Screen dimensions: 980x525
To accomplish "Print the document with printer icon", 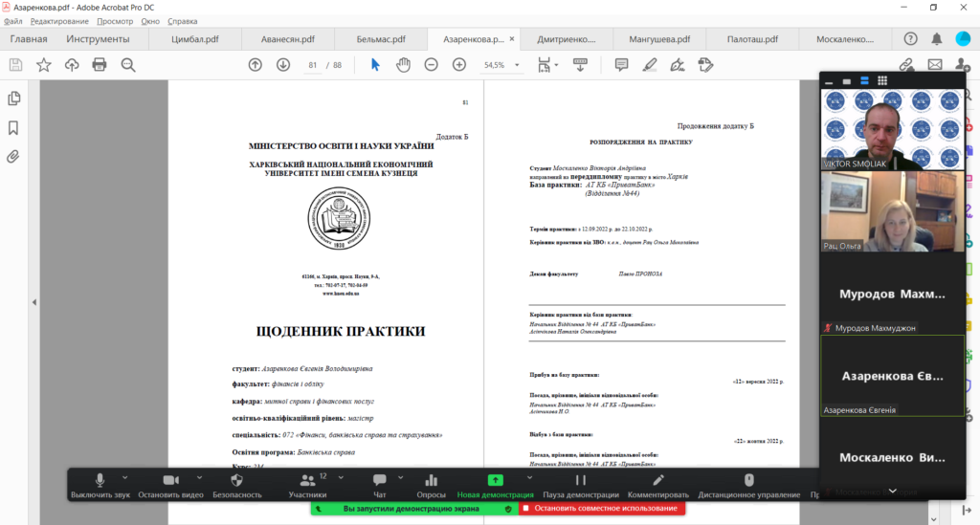I will [x=100, y=65].
